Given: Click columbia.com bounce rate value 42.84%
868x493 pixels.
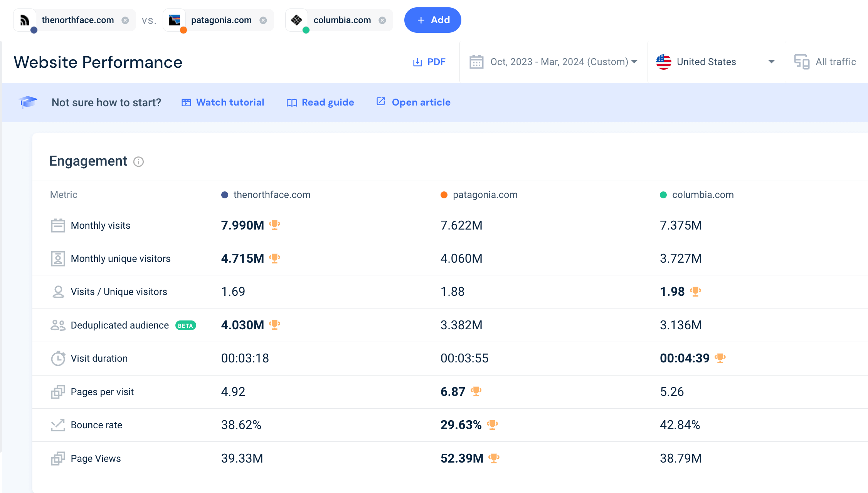Looking at the screenshot, I should coord(680,425).
